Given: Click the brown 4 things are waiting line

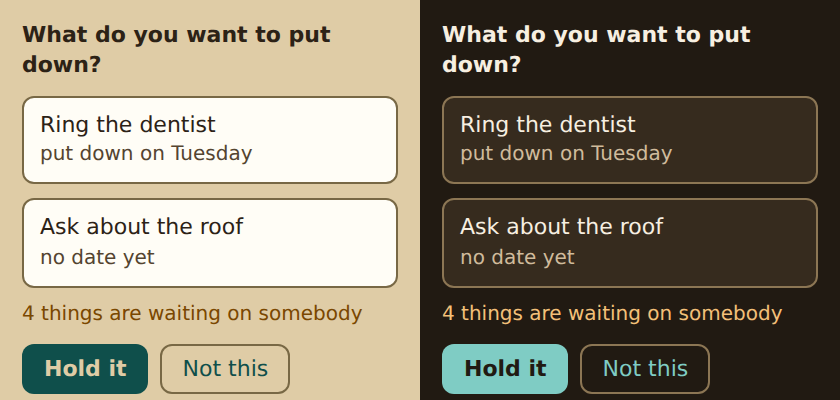Looking at the screenshot, I should 192,313.
